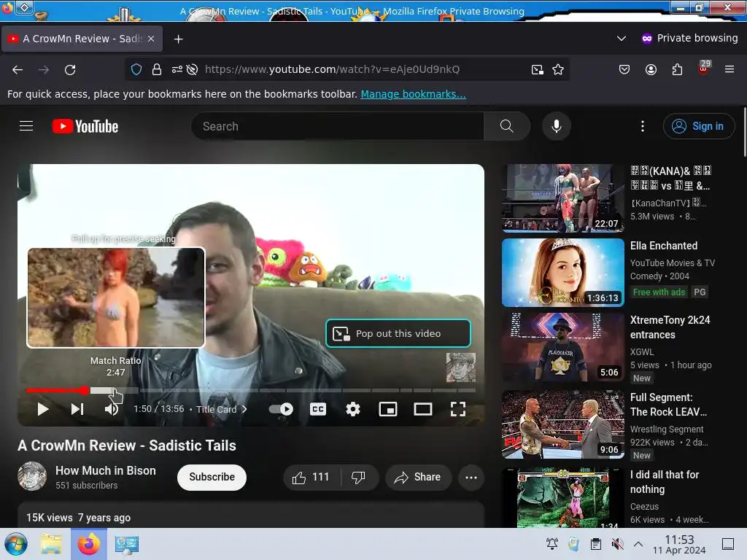747x560 pixels.
Task: Enable theater mode
Action: (423, 409)
